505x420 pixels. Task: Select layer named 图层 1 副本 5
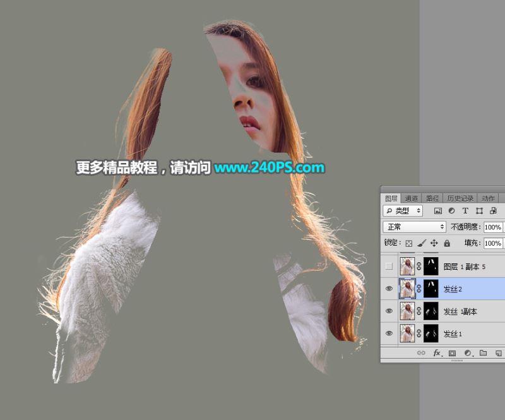click(x=464, y=267)
